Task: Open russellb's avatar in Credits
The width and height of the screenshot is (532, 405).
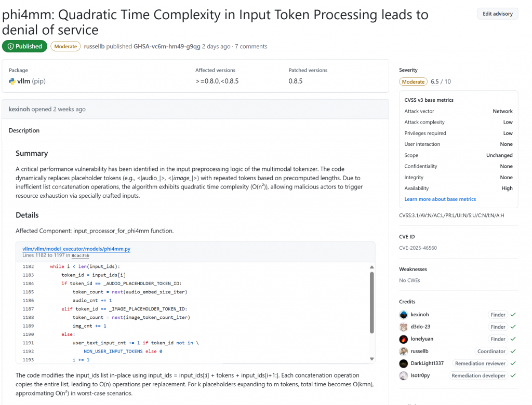Action: coord(403,352)
